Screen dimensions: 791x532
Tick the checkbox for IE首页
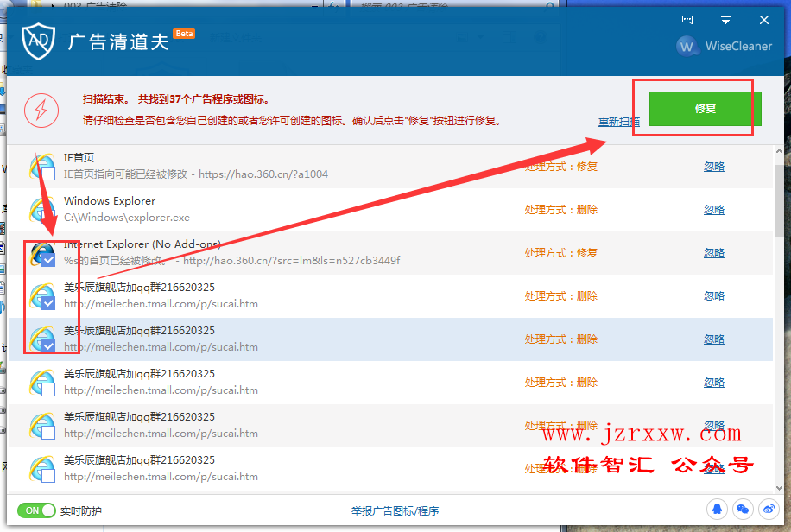[x=48, y=174]
